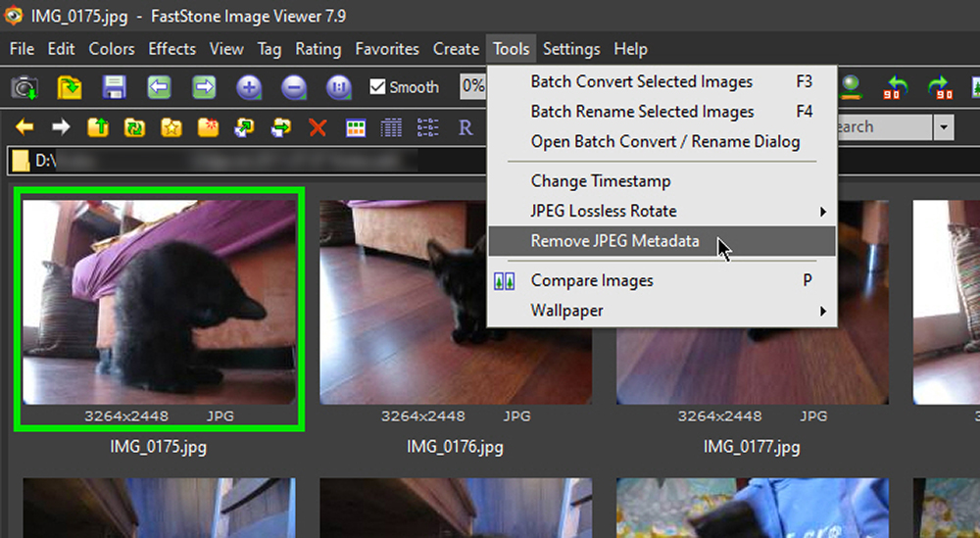Click the blue hoodie thumbnail in second row
Image resolution: width=980 pixels, height=538 pixels.
pos(753,508)
